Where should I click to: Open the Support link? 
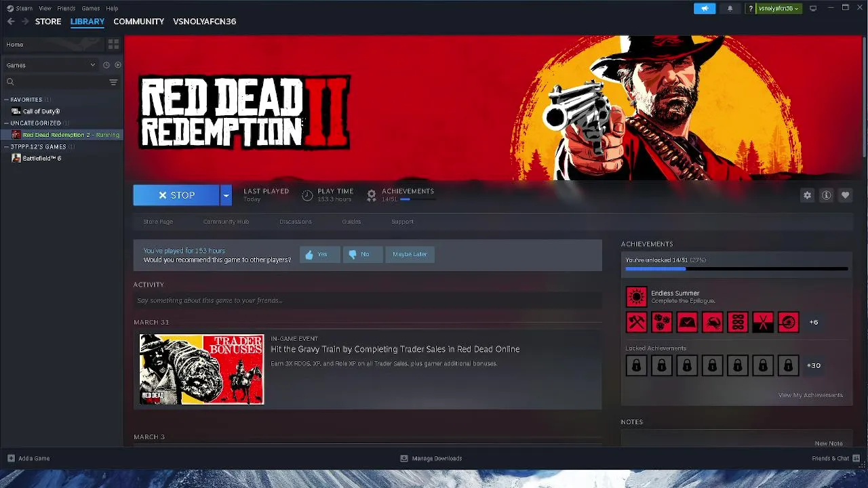(x=402, y=222)
